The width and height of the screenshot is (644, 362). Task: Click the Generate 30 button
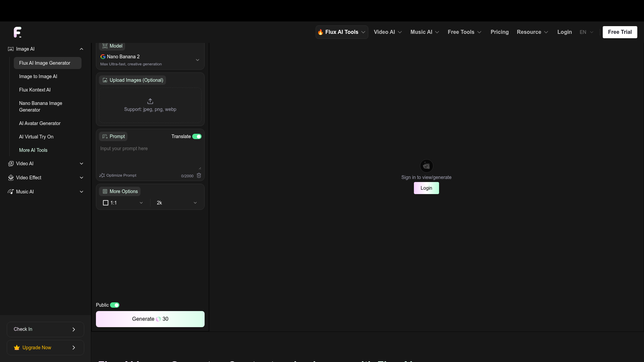click(150, 319)
